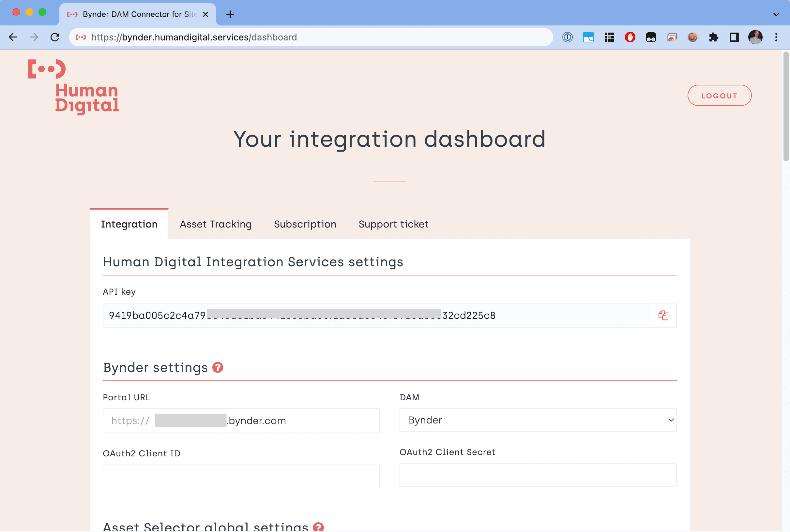Screen dimensions: 790x532
Task: Open the Subscription tab
Action: tap(305, 224)
